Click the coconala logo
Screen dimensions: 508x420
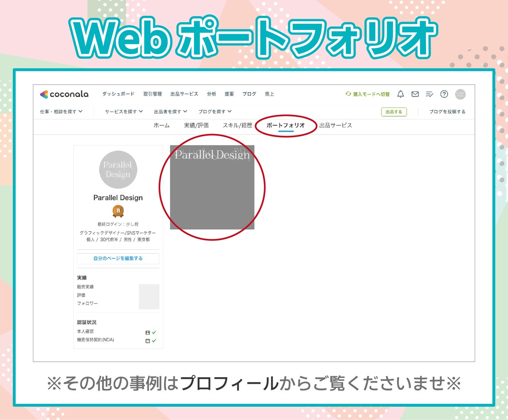click(x=64, y=94)
